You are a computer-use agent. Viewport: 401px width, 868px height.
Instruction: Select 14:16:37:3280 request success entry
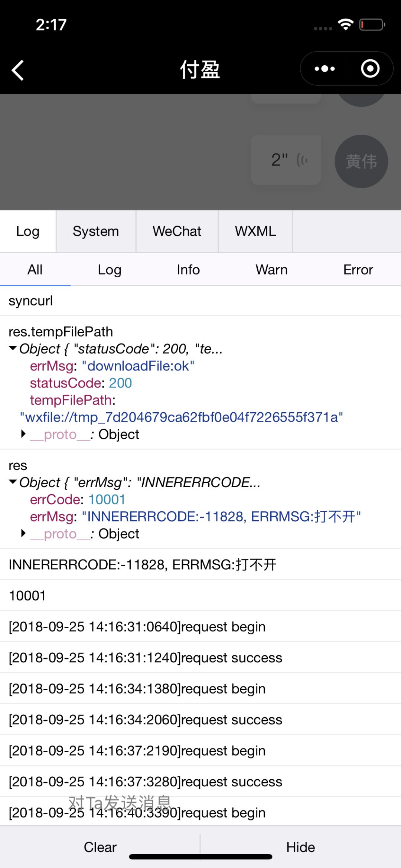200,782
